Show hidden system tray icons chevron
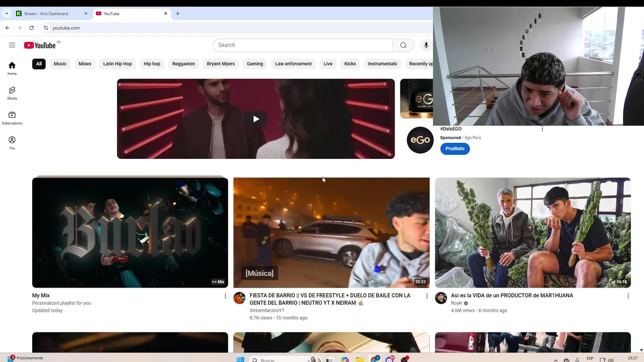Image resolution: width=644 pixels, height=362 pixels. tap(555, 359)
